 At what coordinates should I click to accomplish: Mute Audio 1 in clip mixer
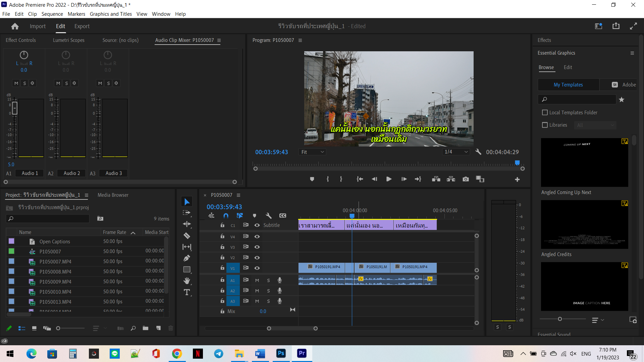(16, 83)
